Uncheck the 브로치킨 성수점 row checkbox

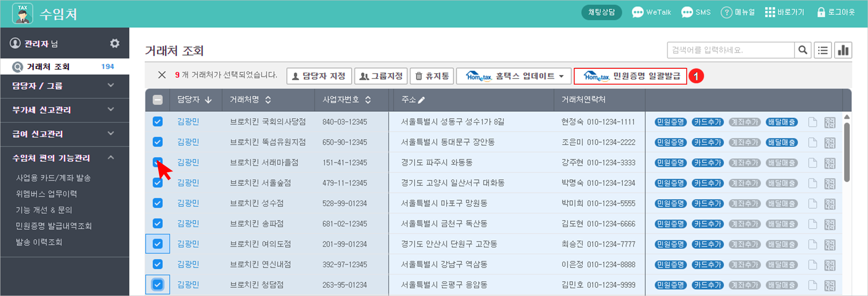coord(158,203)
